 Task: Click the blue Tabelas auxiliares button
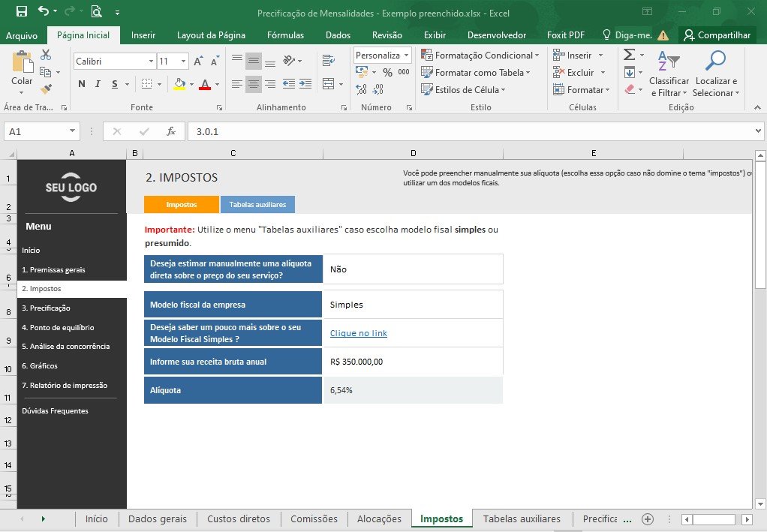click(x=257, y=204)
